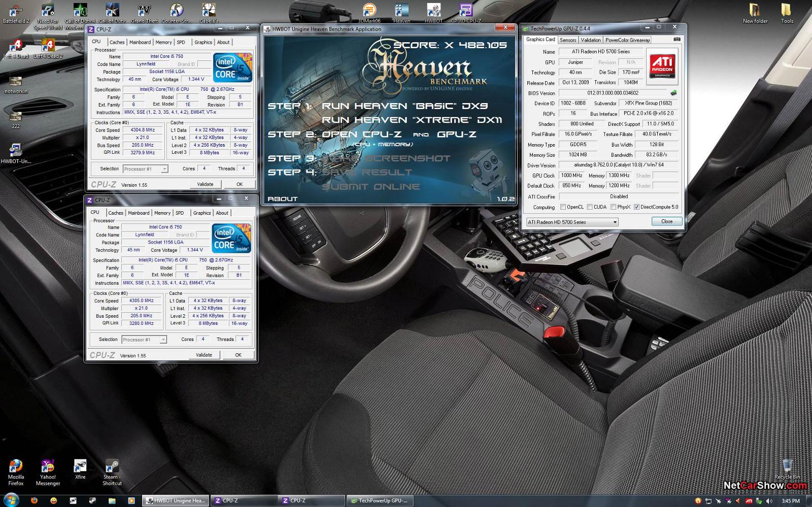
Task: Click SUBMIT ONLINE in Heaven app
Action: tap(371, 187)
